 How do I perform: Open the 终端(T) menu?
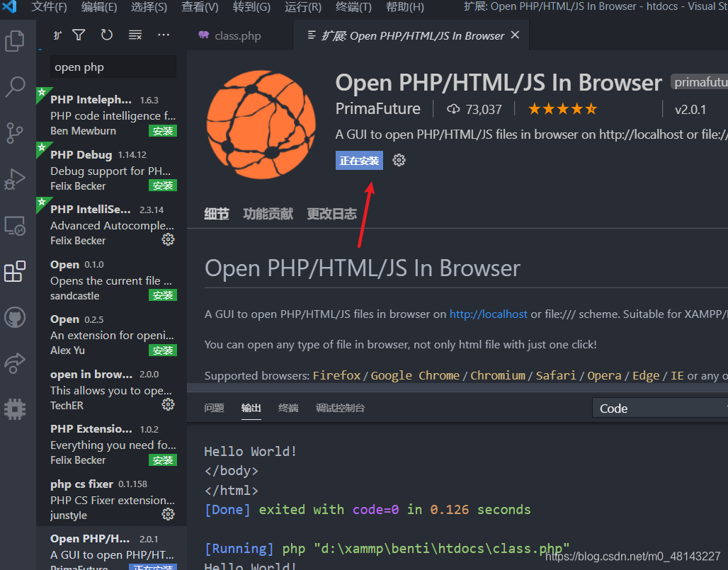click(353, 7)
